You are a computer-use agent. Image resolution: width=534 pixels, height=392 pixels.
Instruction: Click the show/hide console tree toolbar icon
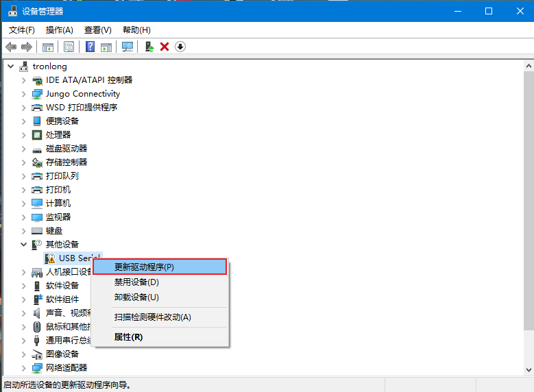point(48,47)
